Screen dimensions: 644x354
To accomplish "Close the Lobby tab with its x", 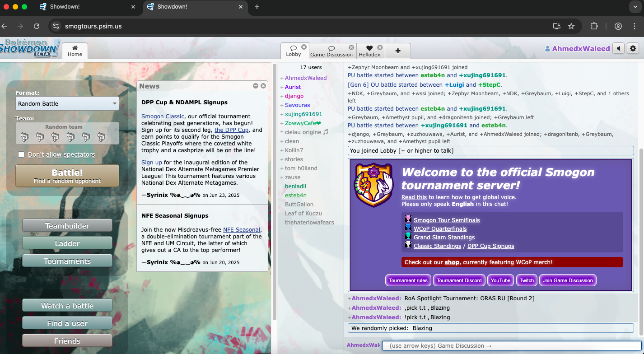I will (x=304, y=47).
